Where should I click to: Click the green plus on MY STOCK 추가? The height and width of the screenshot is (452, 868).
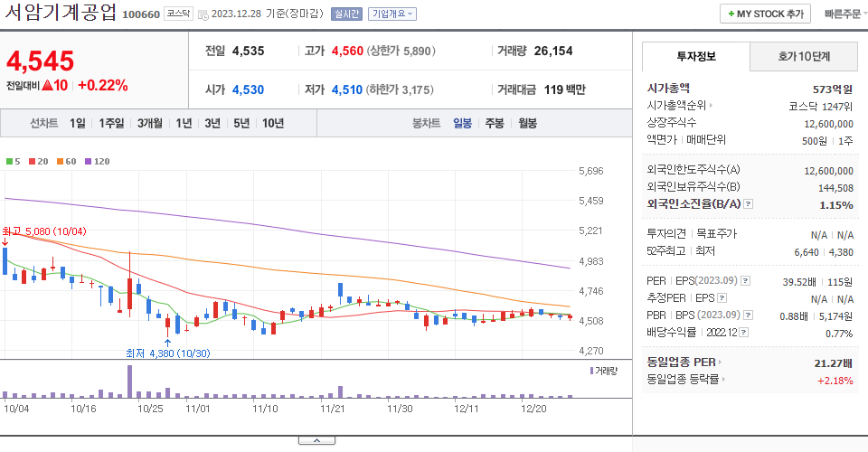click(731, 14)
